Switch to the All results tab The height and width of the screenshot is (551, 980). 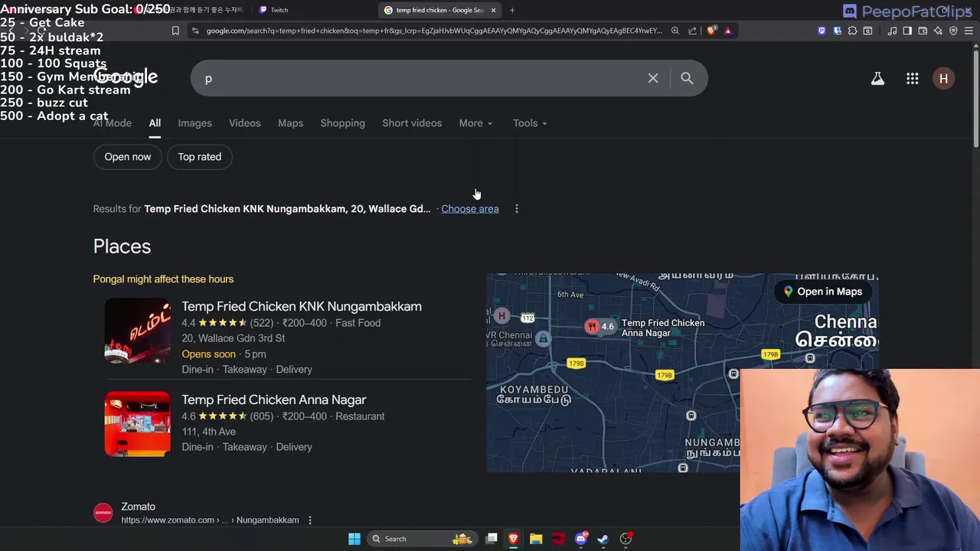[155, 123]
